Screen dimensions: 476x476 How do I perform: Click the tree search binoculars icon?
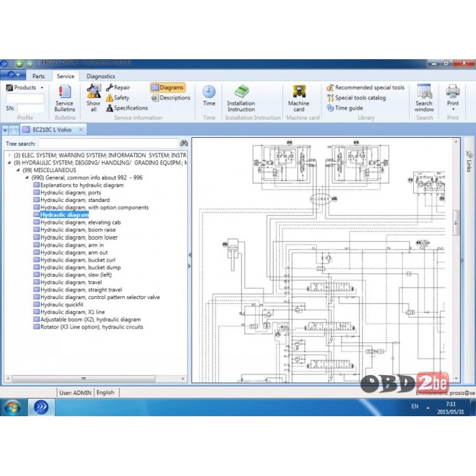pos(184,143)
